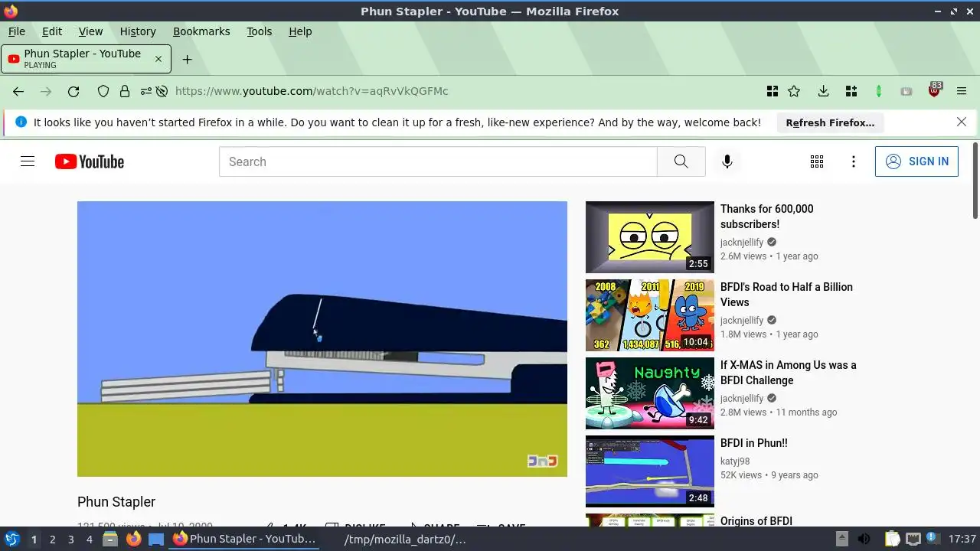This screenshot has width=980, height=551.
Task: Go to the YouTube home logo
Action: tap(89, 161)
